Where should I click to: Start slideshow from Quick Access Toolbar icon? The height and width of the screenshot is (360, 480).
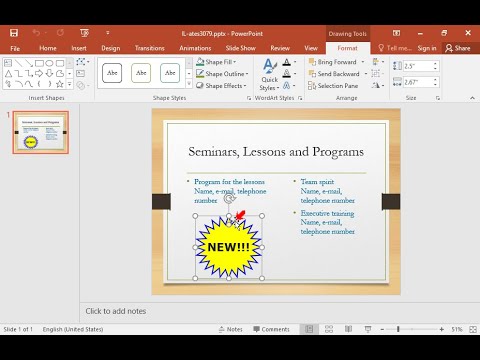84,33
